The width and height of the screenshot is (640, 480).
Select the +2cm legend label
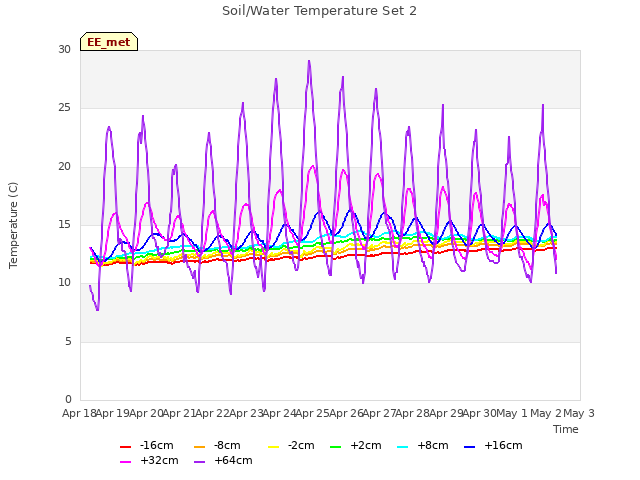point(366,445)
